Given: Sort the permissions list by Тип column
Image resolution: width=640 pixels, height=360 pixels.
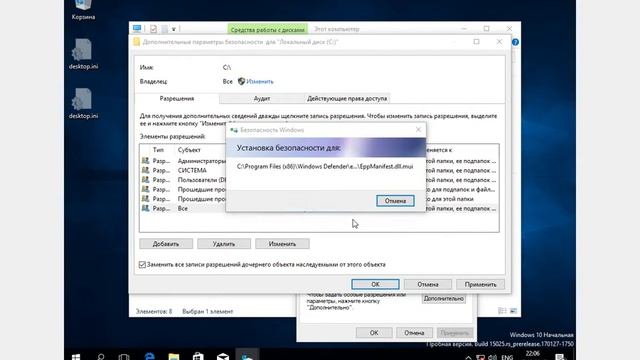Looking at the screenshot, I should (158, 150).
